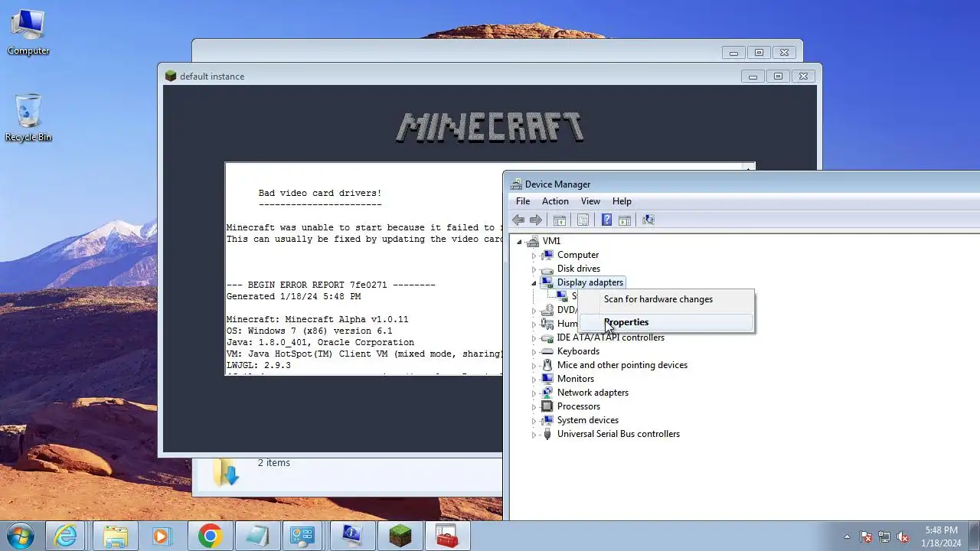Screen dimensions: 980x551
Task: Click the Bad video card drivers! text
Action: tap(320, 194)
